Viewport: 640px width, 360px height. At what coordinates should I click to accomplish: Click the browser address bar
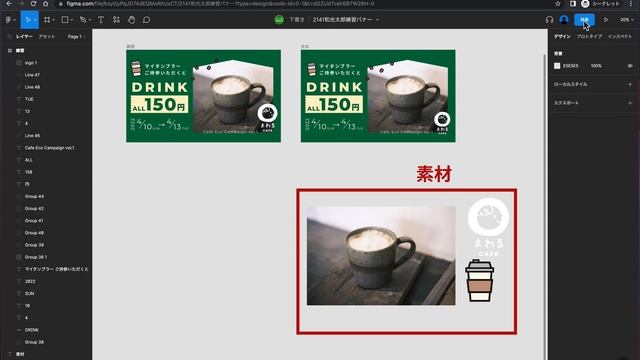click(302, 4)
